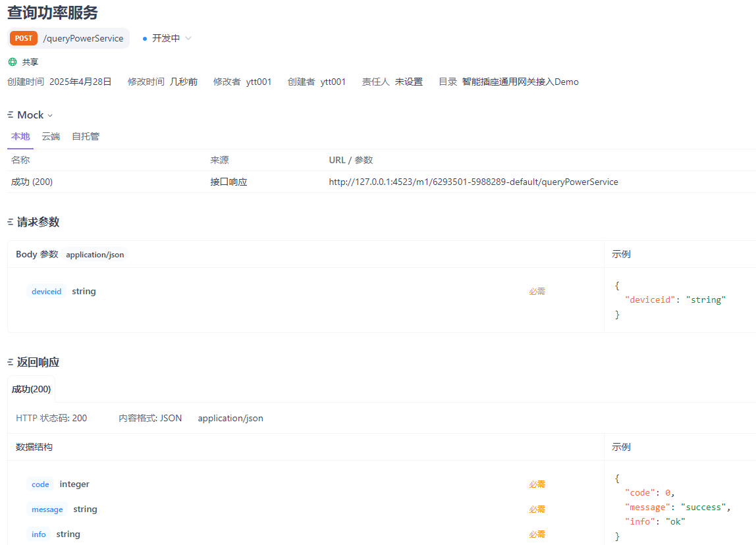This screenshot has height=545, width=756.
Task: Expand the Mock section chevron
Action: click(50, 116)
